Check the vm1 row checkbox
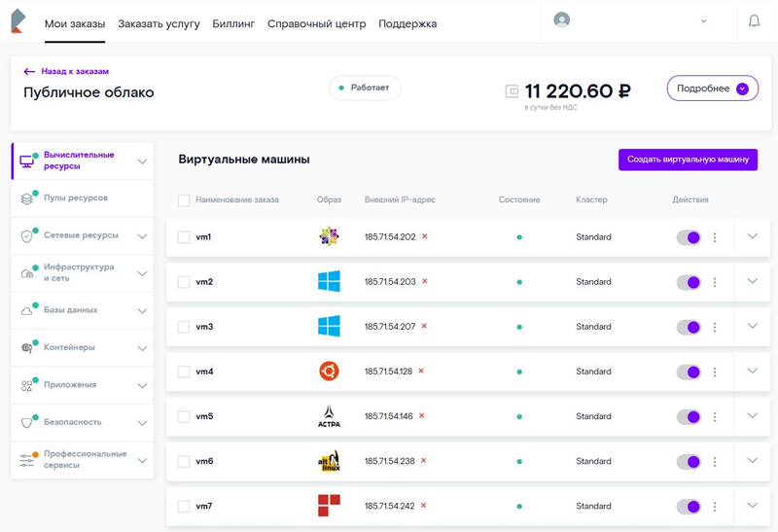778x532 pixels. point(184,237)
